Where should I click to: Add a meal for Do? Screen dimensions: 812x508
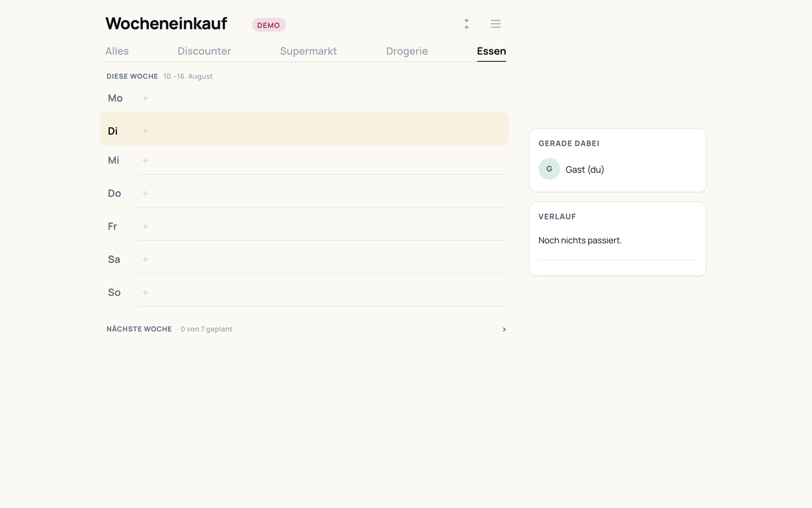coord(145,194)
